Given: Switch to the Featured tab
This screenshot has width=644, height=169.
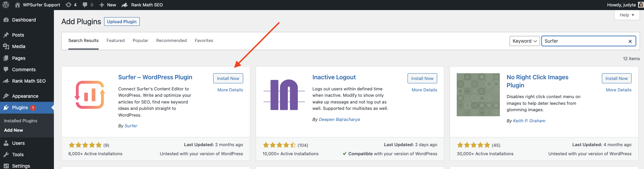Looking at the screenshot, I should point(116,41).
